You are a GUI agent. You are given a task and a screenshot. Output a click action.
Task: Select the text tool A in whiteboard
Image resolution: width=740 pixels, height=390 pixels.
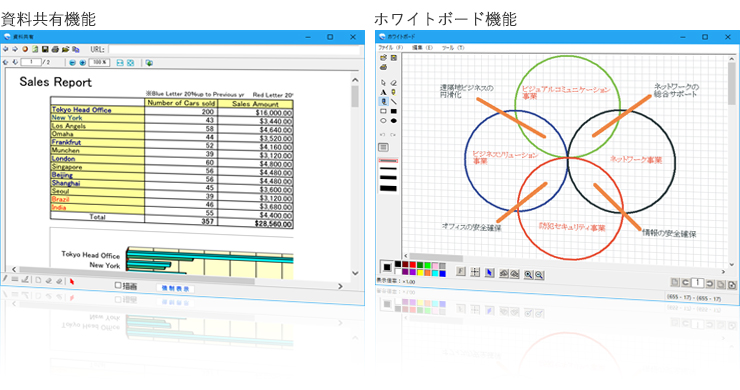(383, 92)
